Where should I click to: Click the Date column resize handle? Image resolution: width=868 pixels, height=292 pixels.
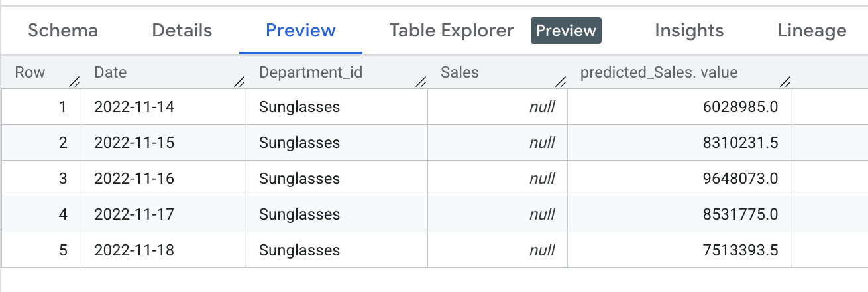[239, 82]
